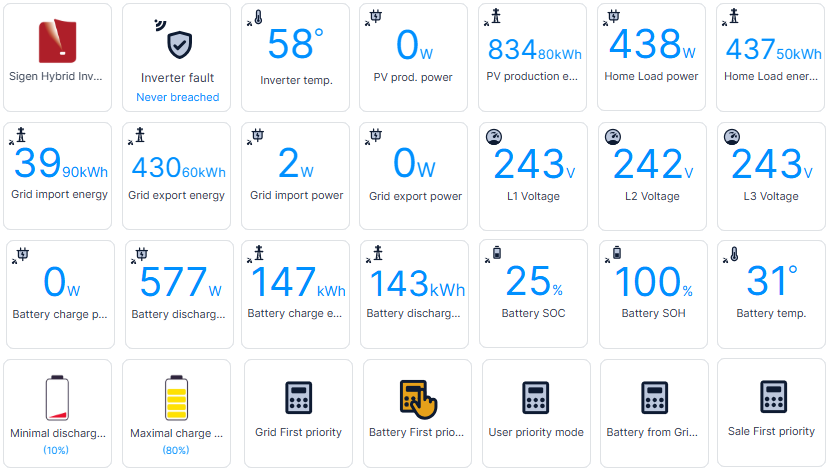832x474 pixels.
Task: Open the Battery SOC 25% tile
Action: click(534, 293)
